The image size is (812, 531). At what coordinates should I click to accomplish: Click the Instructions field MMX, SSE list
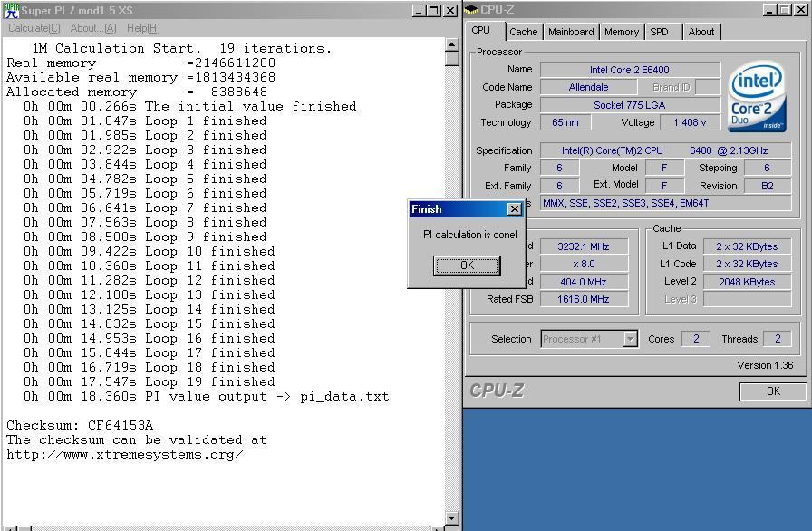click(x=665, y=203)
